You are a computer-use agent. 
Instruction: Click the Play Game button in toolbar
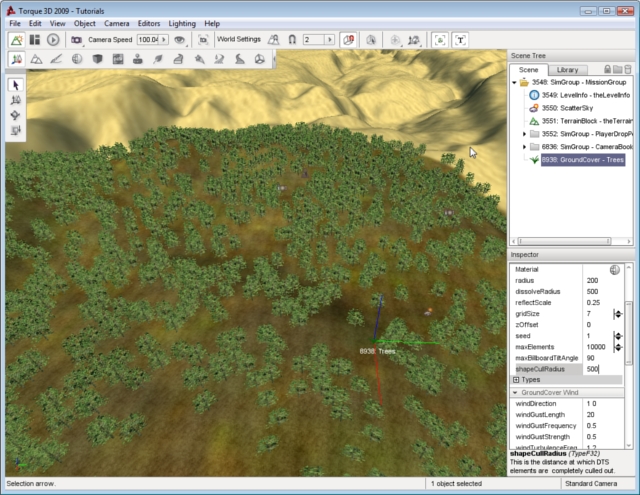click(53, 40)
